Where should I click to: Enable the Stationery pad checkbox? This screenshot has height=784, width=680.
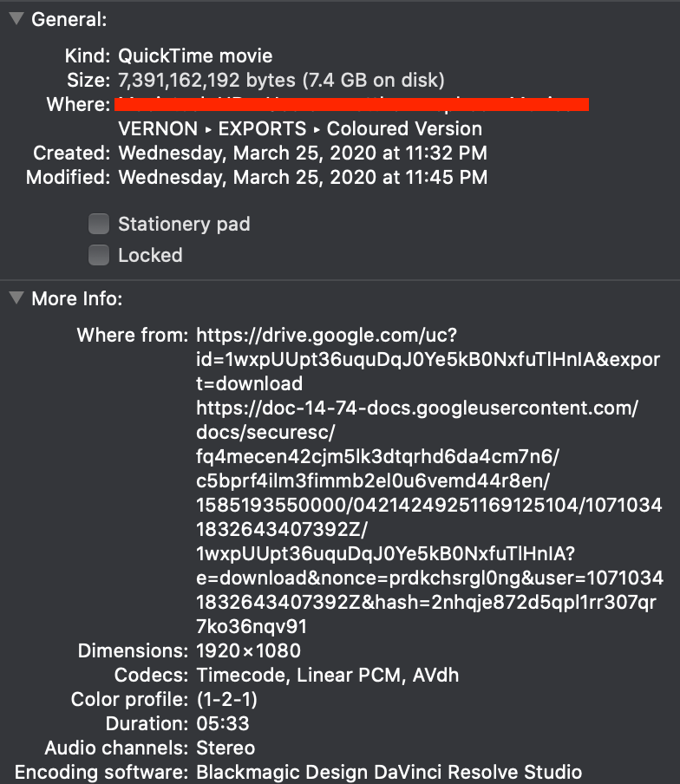click(100, 224)
